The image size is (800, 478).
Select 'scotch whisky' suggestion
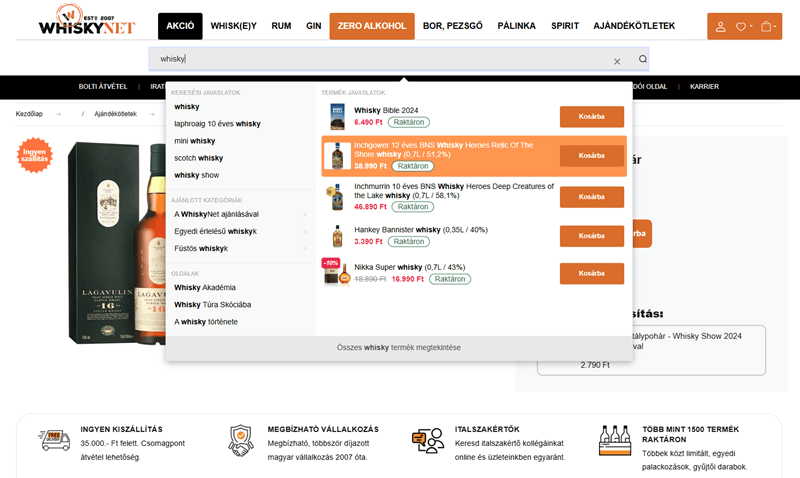pos(198,158)
